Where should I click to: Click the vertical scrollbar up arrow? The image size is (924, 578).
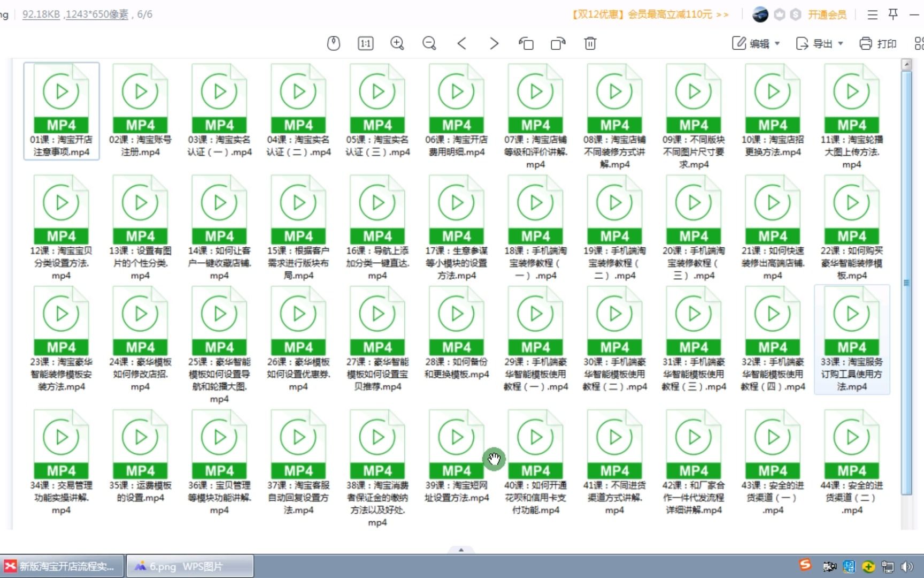click(x=906, y=64)
